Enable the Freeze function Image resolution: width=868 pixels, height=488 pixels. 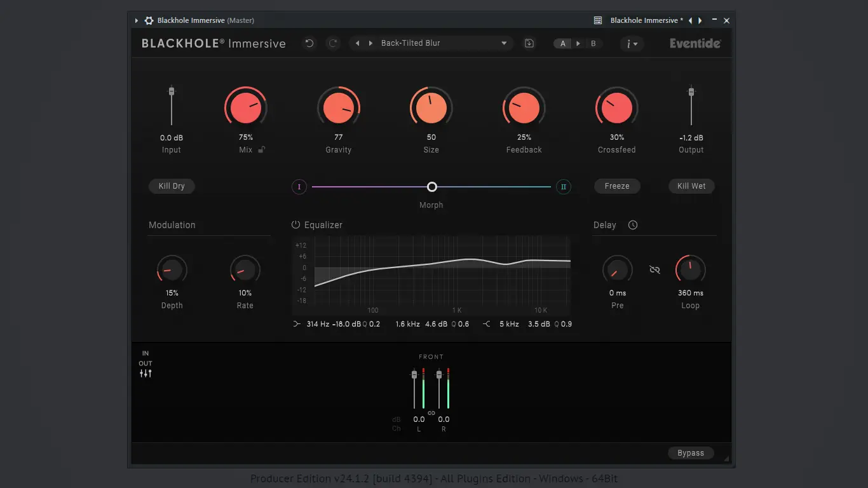click(x=617, y=186)
